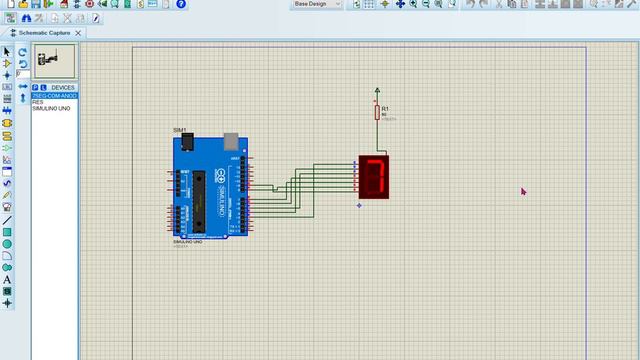
Task: Save the current project
Action: (36, 4)
